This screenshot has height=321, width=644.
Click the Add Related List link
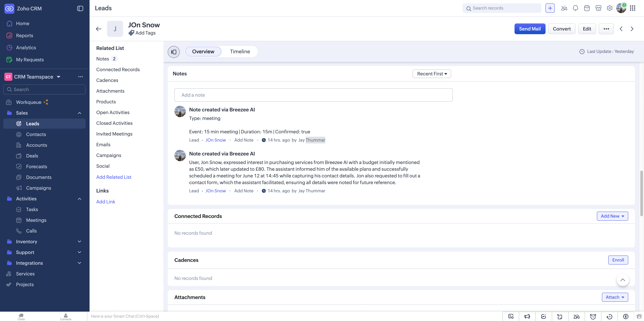(114, 177)
